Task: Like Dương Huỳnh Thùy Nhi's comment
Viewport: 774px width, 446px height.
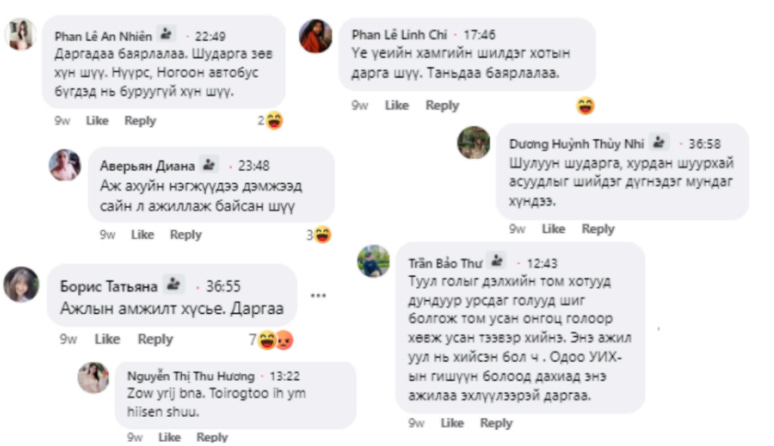Action: [553, 228]
